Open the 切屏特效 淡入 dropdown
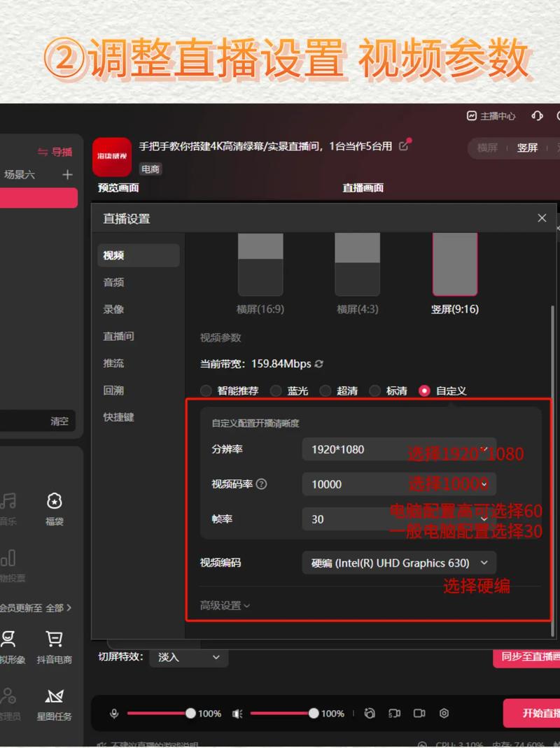 click(188, 657)
